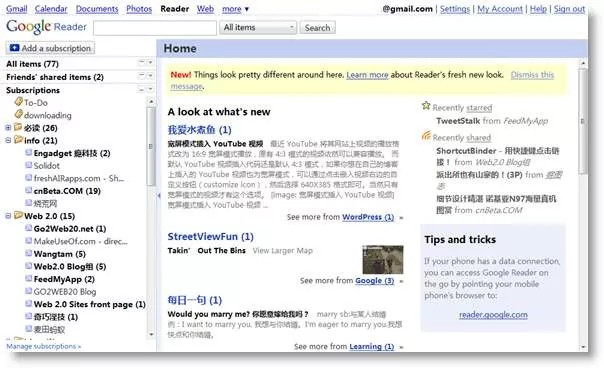This screenshot has width=604, height=368.
Task: Click the To-Do tag icon
Action: pyautogui.click(x=18, y=102)
